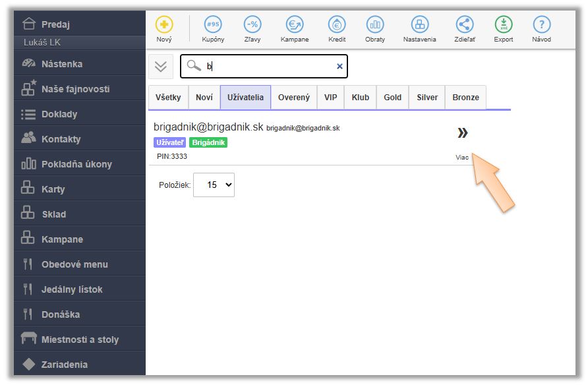The width and height of the screenshot is (588, 385).
Task: Expand the double-chevron filter toggle
Action: click(161, 67)
